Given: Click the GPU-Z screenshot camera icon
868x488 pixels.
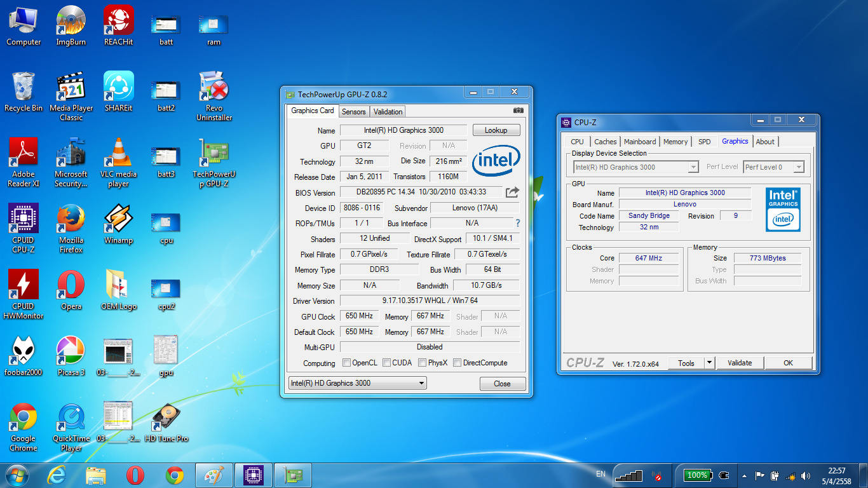Looking at the screenshot, I should click(519, 111).
